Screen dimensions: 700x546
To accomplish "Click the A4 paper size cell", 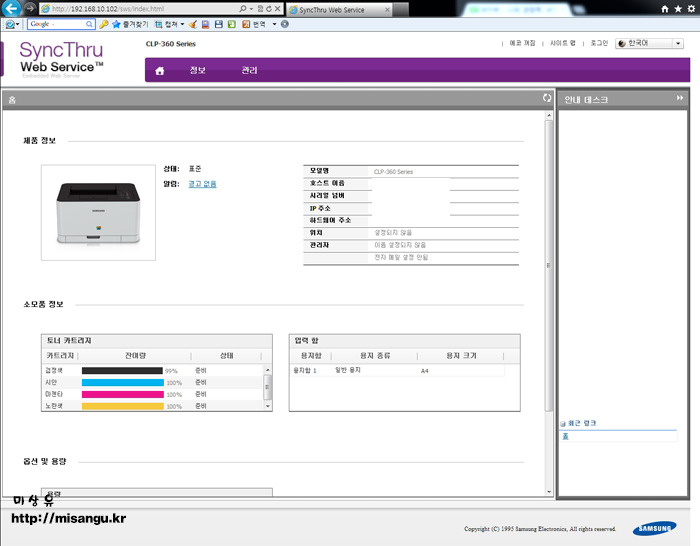I will [x=425, y=371].
